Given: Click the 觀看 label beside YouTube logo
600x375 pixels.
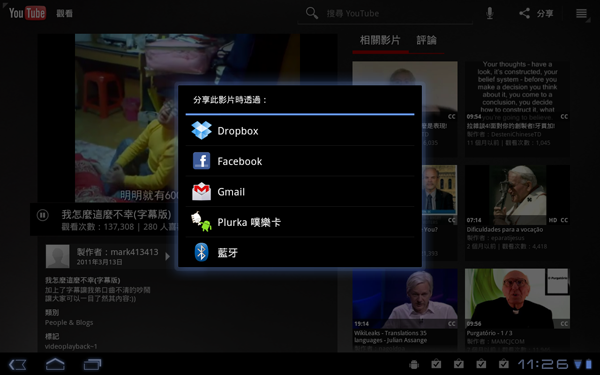Looking at the screenshot, I should coord(64,14).
